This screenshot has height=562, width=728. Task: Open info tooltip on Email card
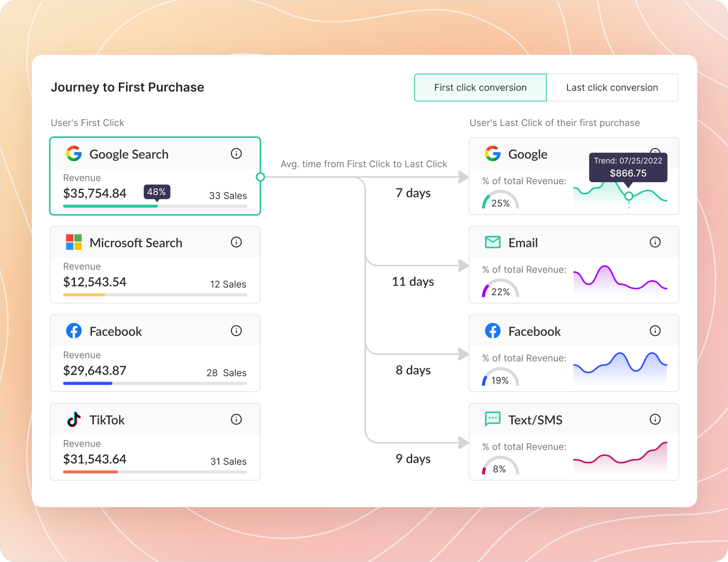tap(655, 242)
